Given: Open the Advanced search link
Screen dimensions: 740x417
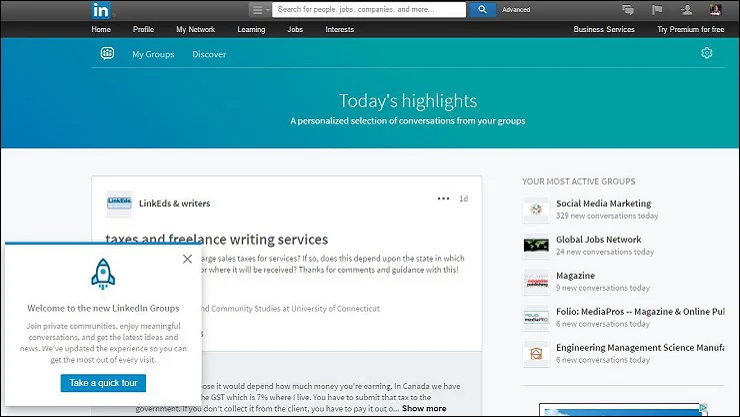Looking at the screenshot, I should (516, 9).
